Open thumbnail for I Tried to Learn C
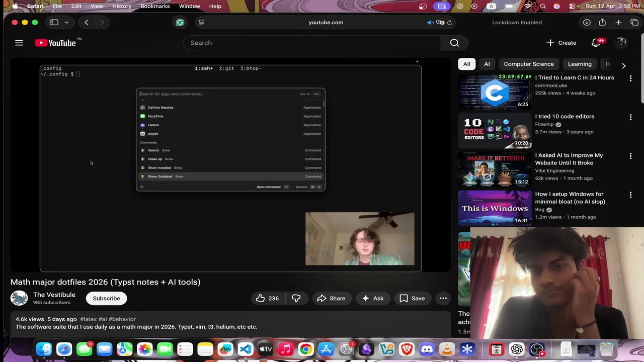The width and height of the screenshot is (644, 362). (495, 92)
